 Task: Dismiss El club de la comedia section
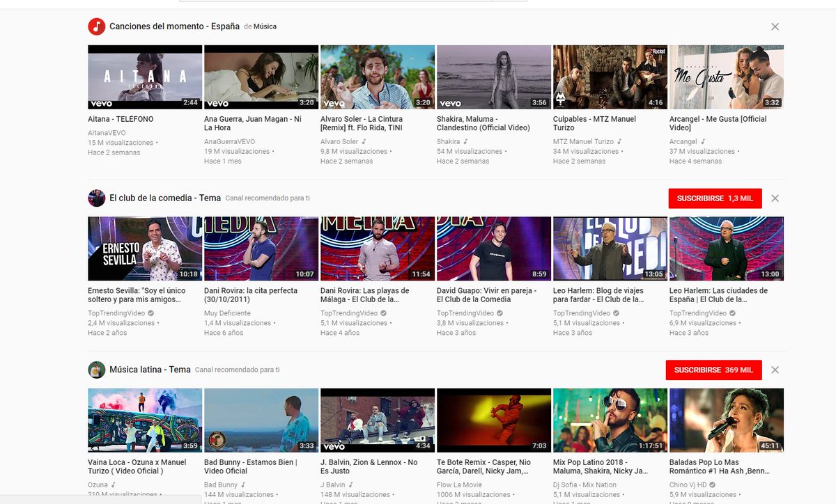775,198
